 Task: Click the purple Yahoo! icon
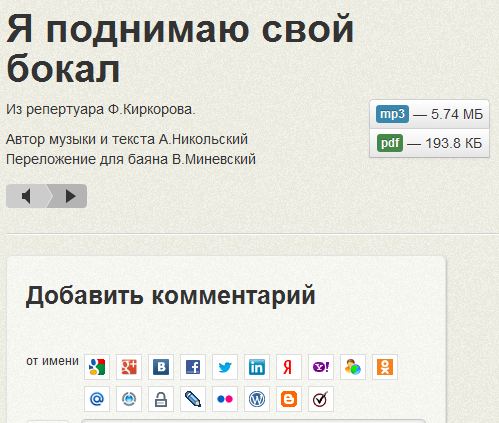[321, 367]
